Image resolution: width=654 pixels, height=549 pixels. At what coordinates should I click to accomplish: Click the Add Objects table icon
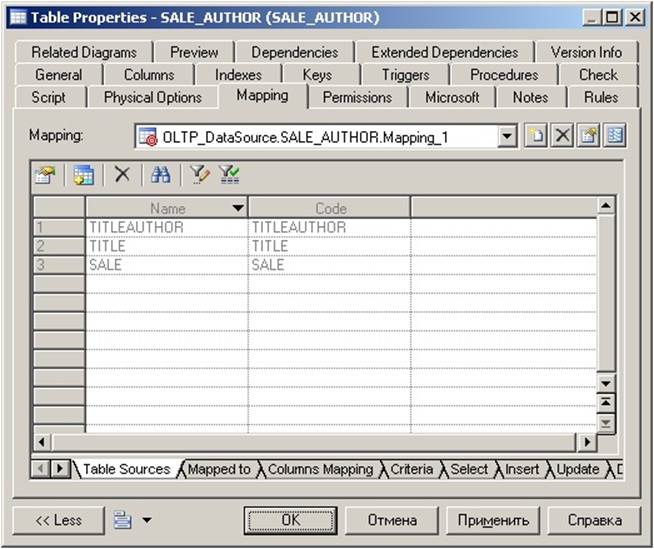(83, 174)
